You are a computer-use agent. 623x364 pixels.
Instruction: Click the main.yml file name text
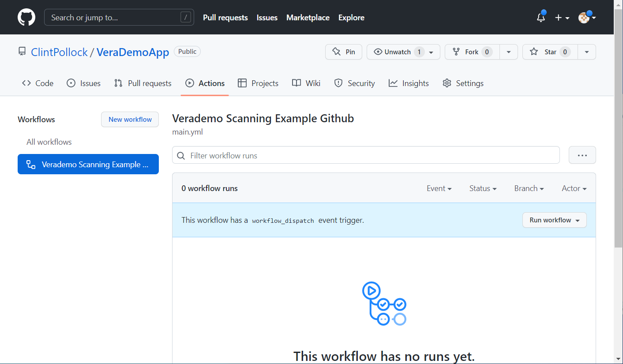click(x=188, y=131)
